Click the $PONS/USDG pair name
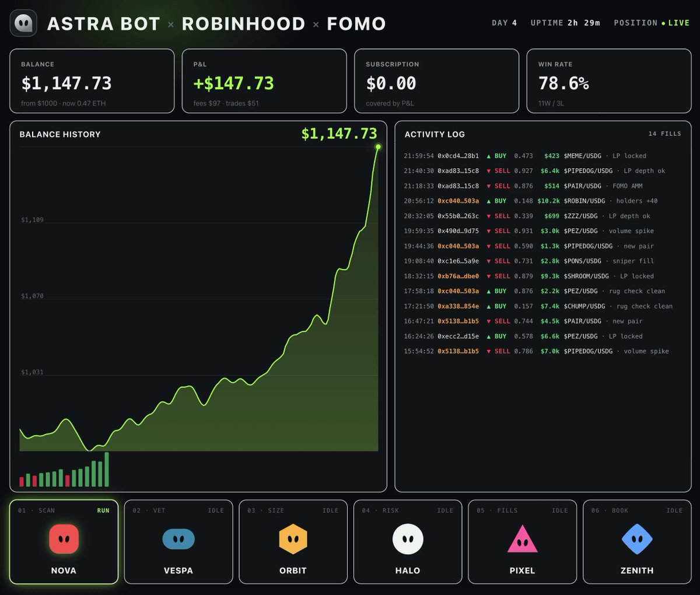This screenshot has width=700, height=595. 582,261
